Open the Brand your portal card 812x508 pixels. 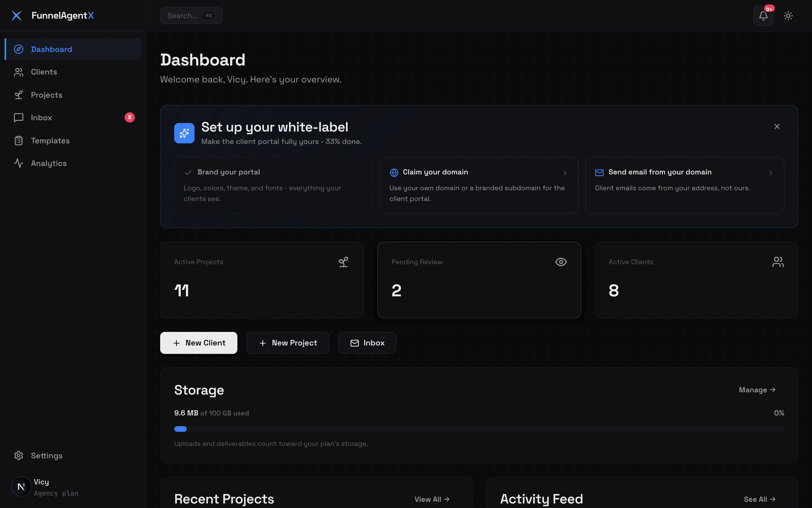pyautogui.click(x=273, y=185)
